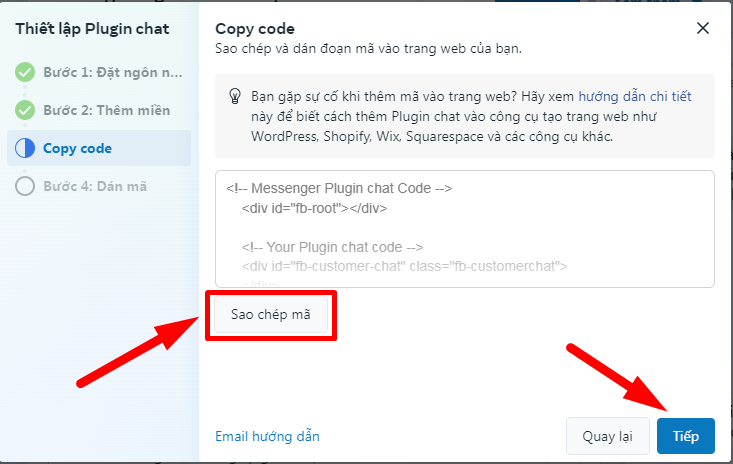Viewport: 733px width, 464px height.
Task: Close the Plugin chat setup dialog
Action: coord(703,28)
